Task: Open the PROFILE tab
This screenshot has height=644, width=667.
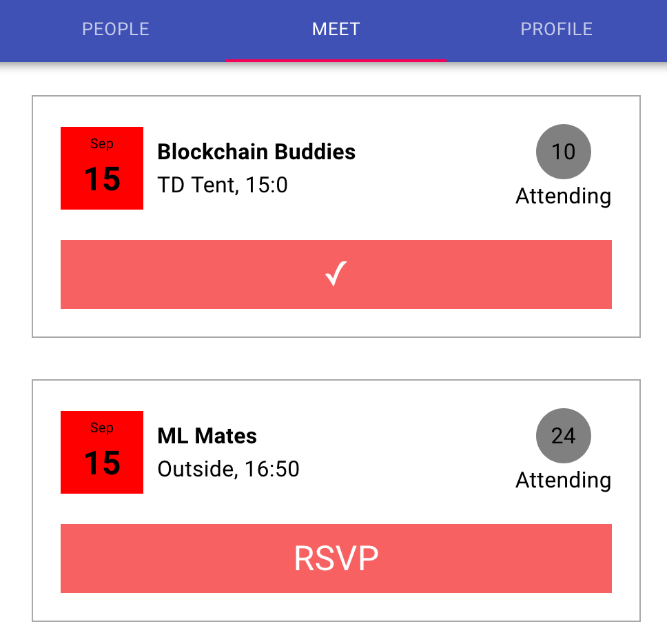Action: tap(556, 30)
